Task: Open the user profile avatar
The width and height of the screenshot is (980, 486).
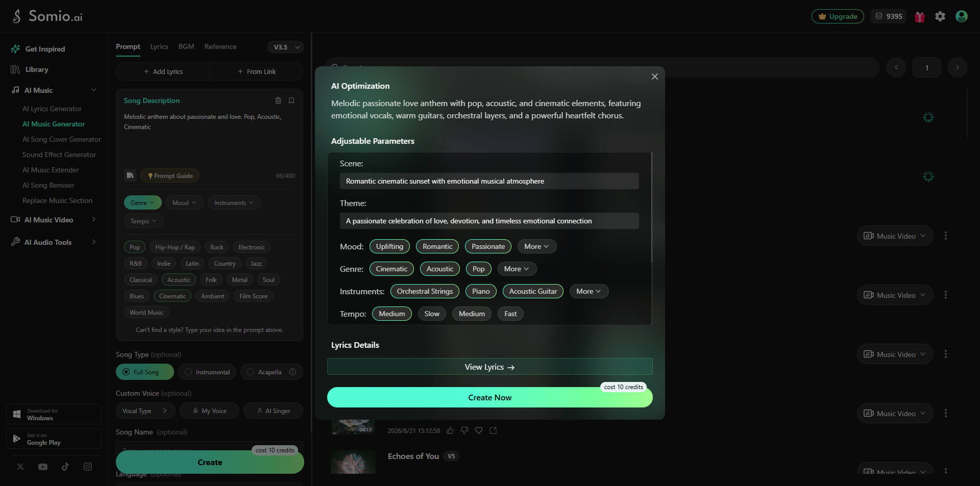Action: (961, 16)
